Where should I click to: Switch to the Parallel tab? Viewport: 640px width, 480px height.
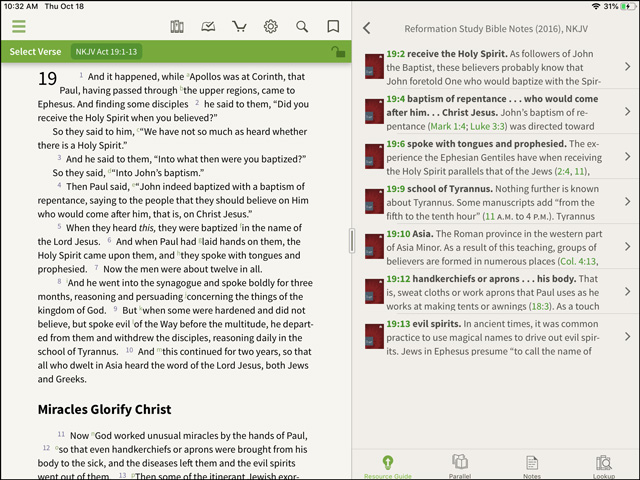click(460, 467)
